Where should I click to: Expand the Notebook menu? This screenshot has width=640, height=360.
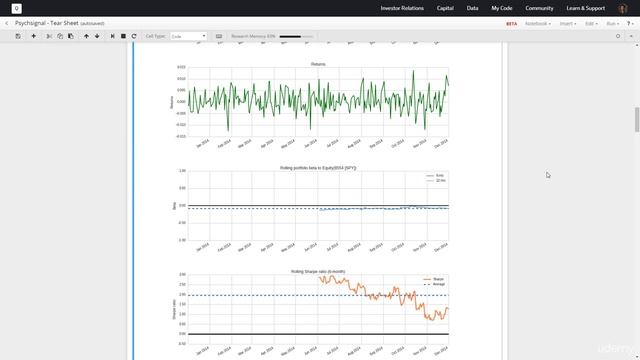coord(538,24)
